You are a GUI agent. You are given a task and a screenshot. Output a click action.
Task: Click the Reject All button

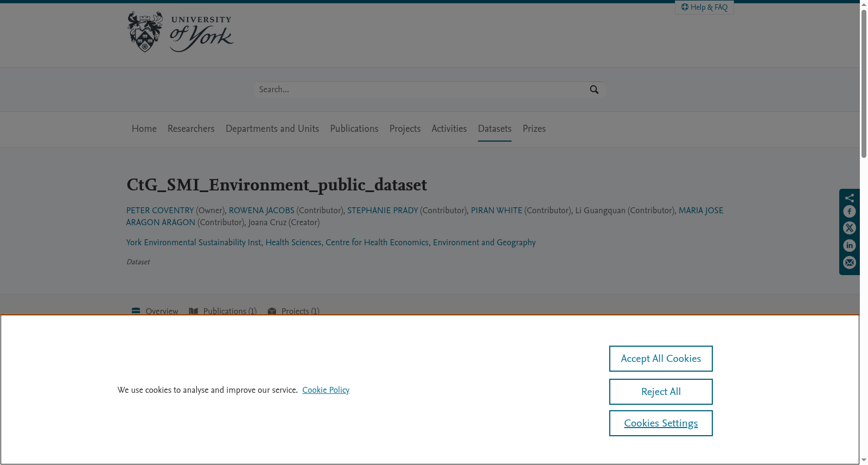[x=661, y=392]
